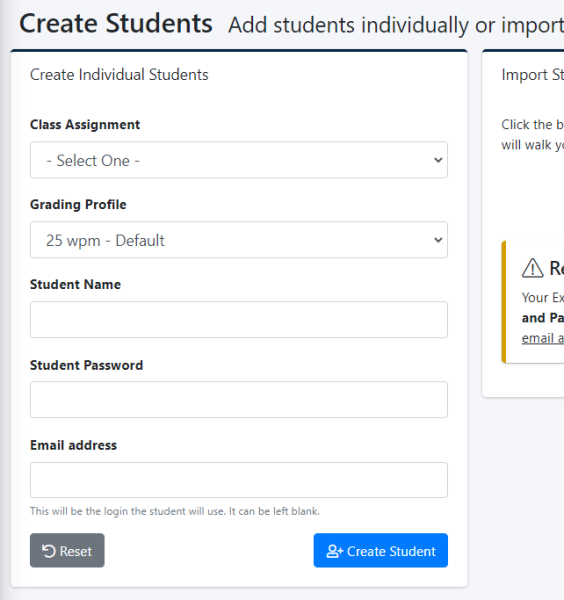
Task: Click the undo arrow icon on Reset
Action: [x=49, y=551]
